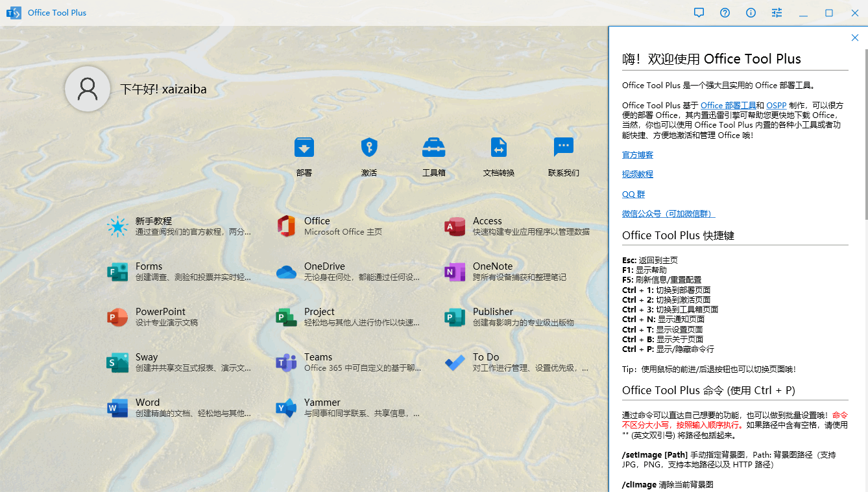Launch the Office app icon
Viewport: 868px width, 492px height.
[x=286, y=226]
